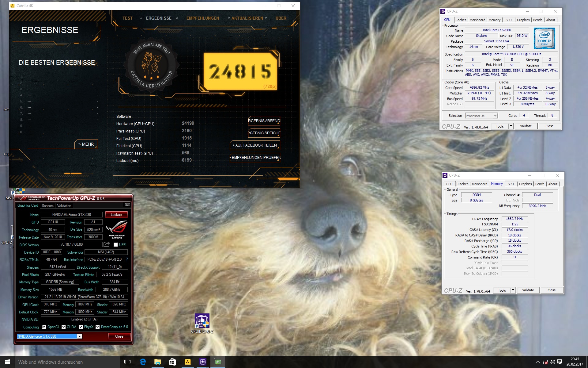588x368 pixels.
Task: Open Catzilla ÜBER menu
Action: 281,18
